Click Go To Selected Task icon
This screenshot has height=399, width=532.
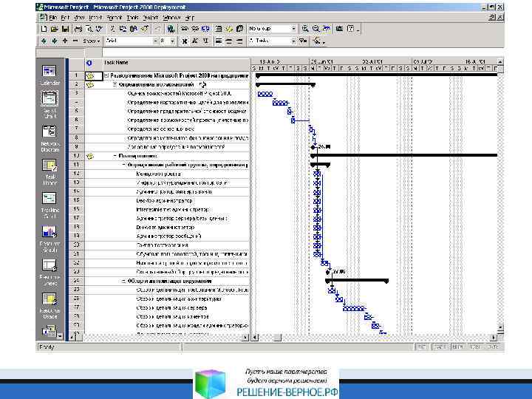(327, 29)
